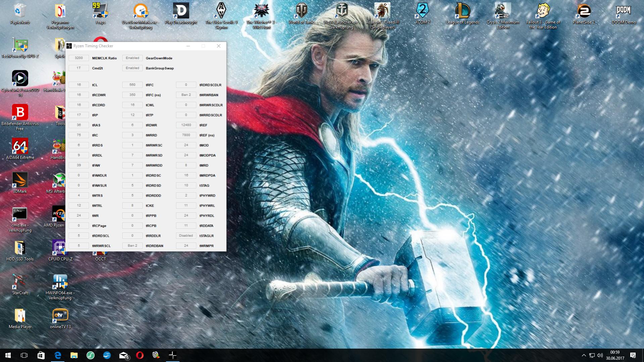Click the tRFC (ns) value 350
The image size is (644, 362).
(x=132, y=95)
